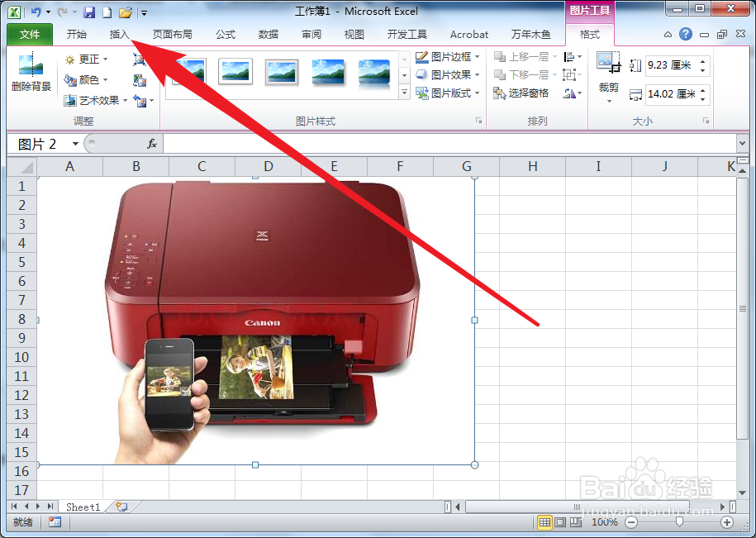Viewport: 756px width, 538px height.
Task: Open the Picture Effects (图片效果) menu
Action: 448,74
